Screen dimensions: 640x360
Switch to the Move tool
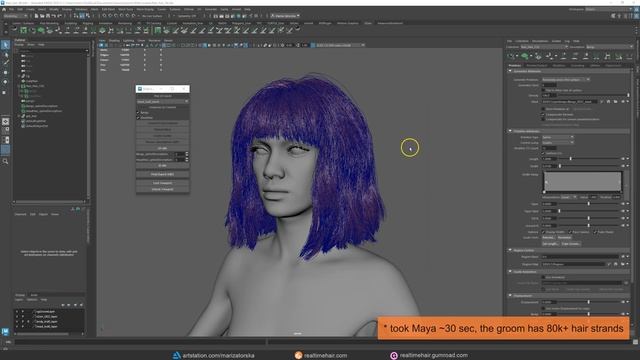5,73
